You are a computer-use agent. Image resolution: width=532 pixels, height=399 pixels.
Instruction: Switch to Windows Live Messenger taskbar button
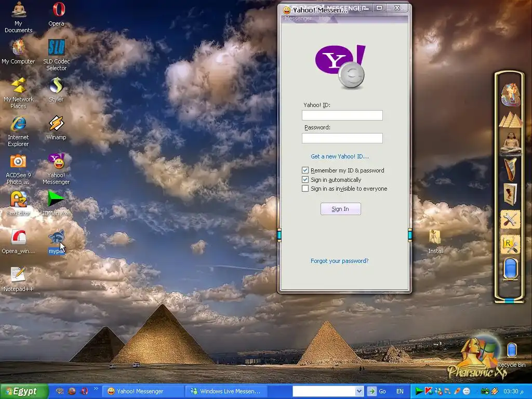pos(227,391)
